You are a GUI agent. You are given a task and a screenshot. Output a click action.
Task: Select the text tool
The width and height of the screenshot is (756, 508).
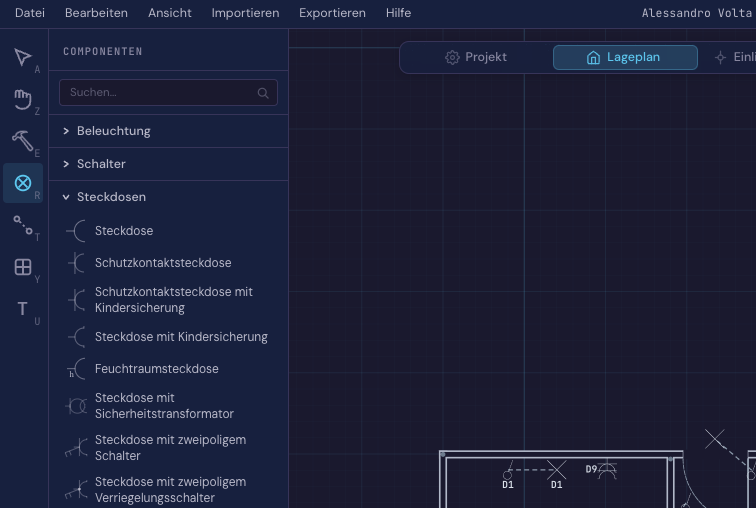click(23, 309)
